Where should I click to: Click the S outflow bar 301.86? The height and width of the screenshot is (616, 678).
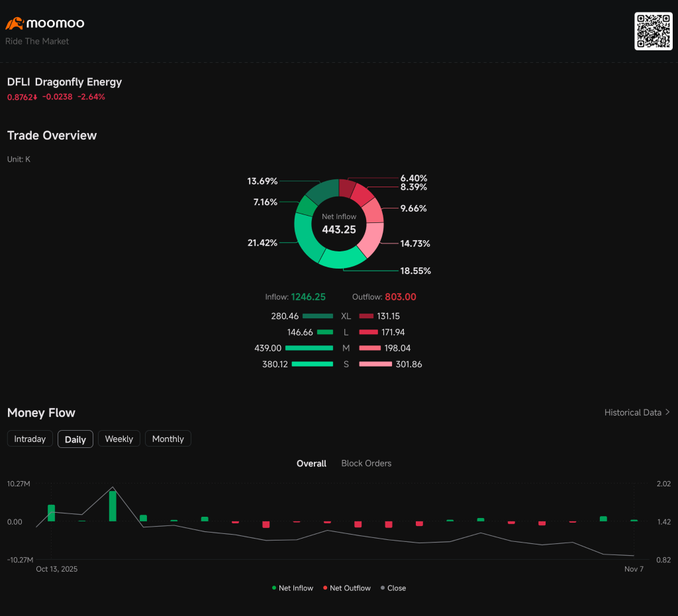pos(375,364)
